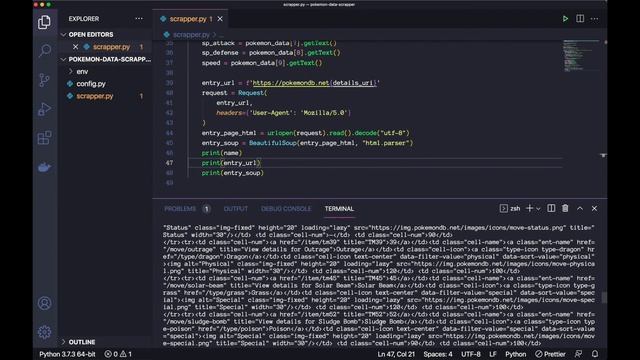Change end of line sequence LF

[x=493, y=354]
